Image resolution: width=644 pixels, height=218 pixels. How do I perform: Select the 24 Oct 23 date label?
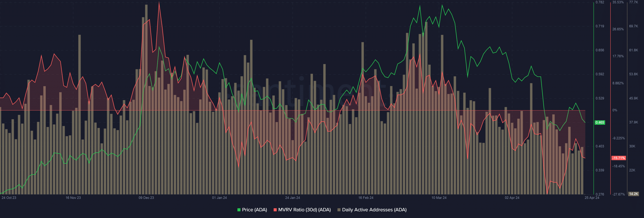(x=9, y=198)
